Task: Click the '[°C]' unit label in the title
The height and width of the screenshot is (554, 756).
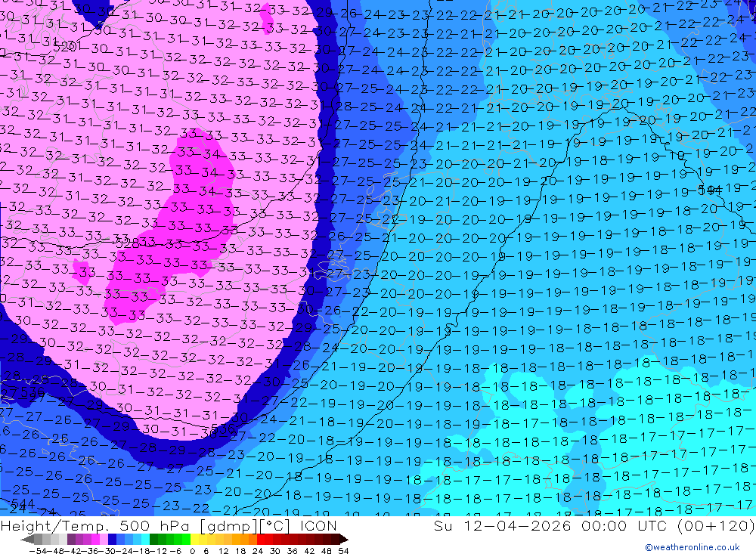Action: point(274,526)
